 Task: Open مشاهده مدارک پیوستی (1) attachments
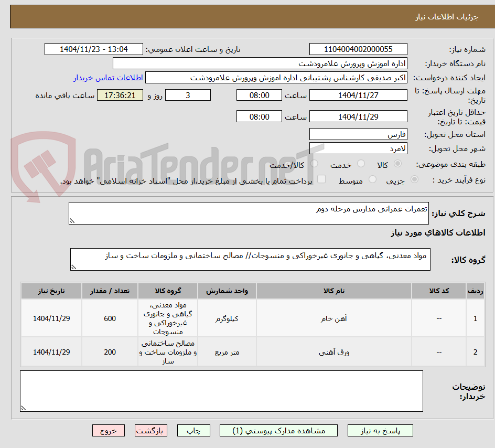coord(278,431)
